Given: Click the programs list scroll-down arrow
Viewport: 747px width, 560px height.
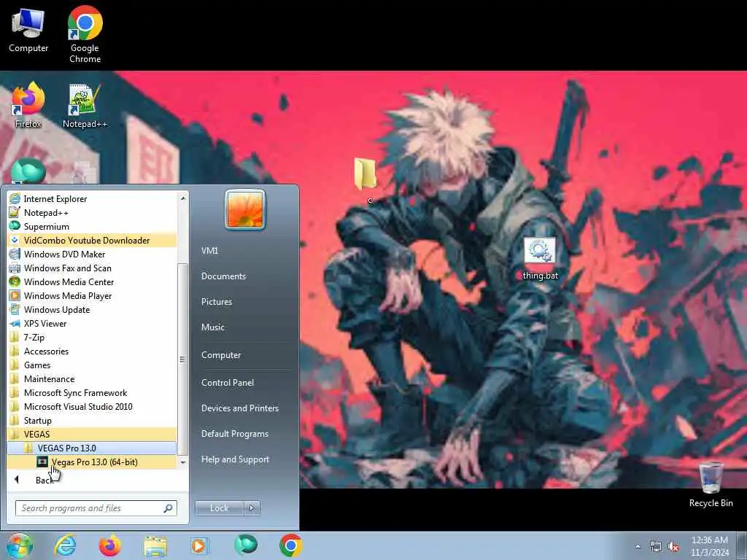Looking at the screenshot, I should click(183, 462).
